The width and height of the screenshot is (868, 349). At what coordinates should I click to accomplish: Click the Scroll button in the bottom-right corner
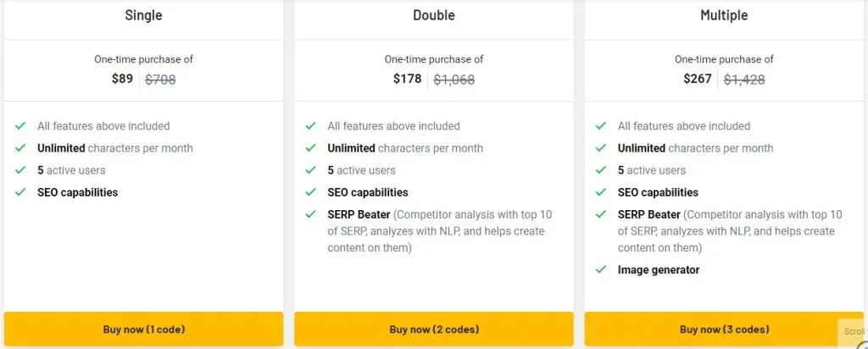point(854,332)
